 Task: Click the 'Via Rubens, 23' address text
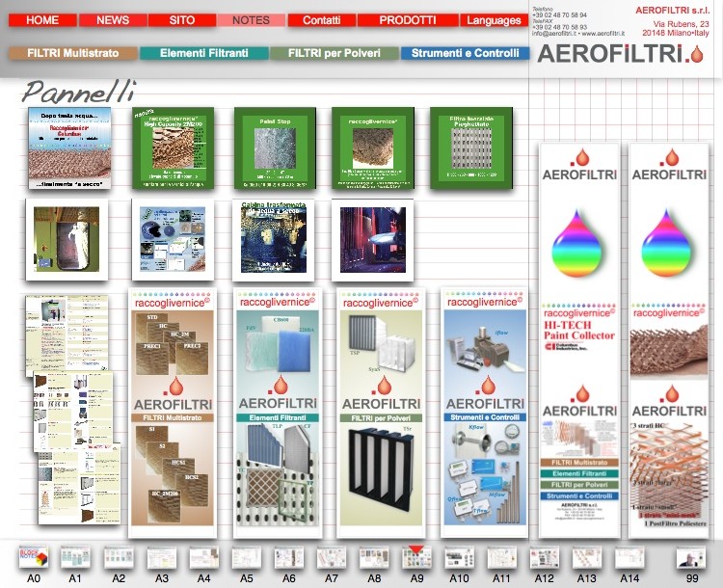tap(681, 24)
